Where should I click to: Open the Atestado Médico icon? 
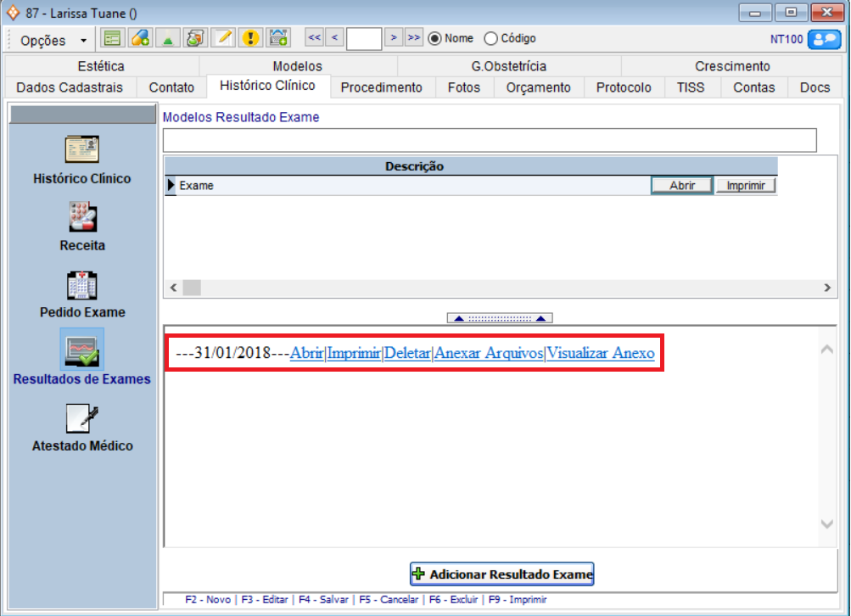(x=81, y=417)
